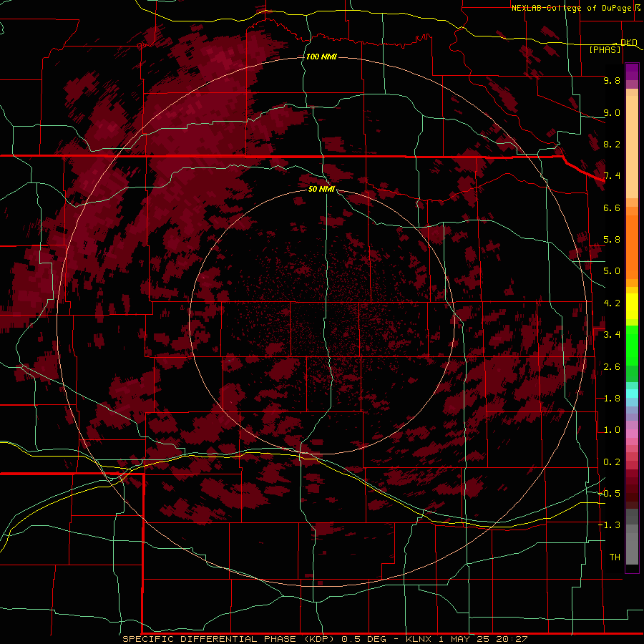Click the cyan color scale segment
644x644 pixels.
(x=632, y=394)
